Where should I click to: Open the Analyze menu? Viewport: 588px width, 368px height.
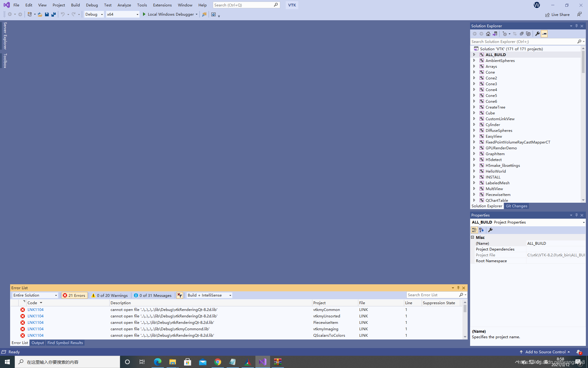[x=124, y=5]
